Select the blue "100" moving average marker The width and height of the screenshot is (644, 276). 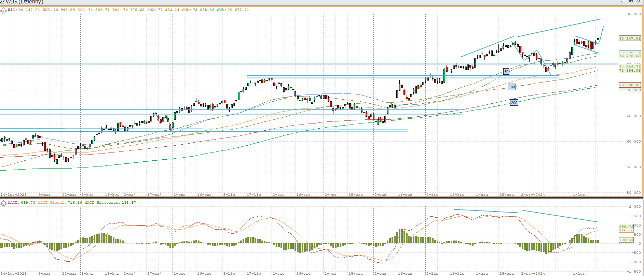pos(511,87)
